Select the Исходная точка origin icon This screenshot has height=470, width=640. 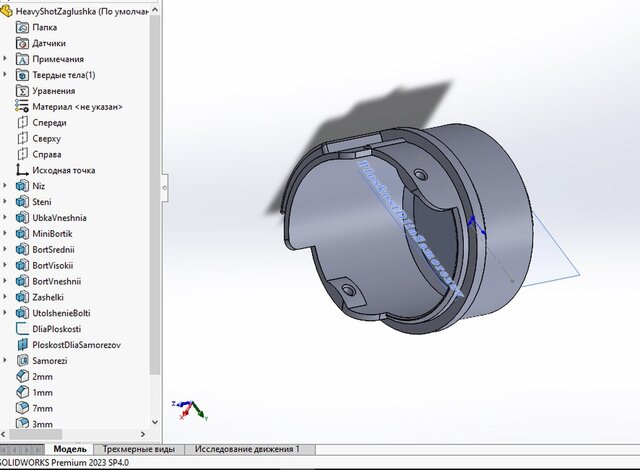[22, 170]
